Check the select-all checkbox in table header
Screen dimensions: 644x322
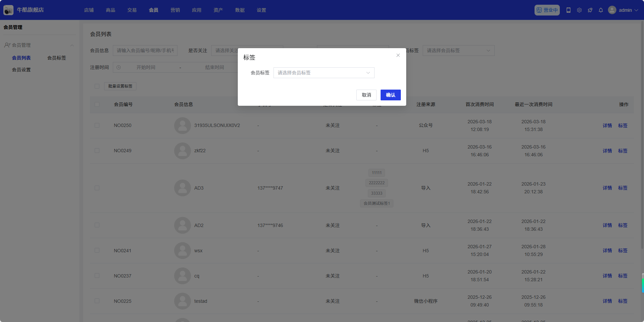coord(97,104)
